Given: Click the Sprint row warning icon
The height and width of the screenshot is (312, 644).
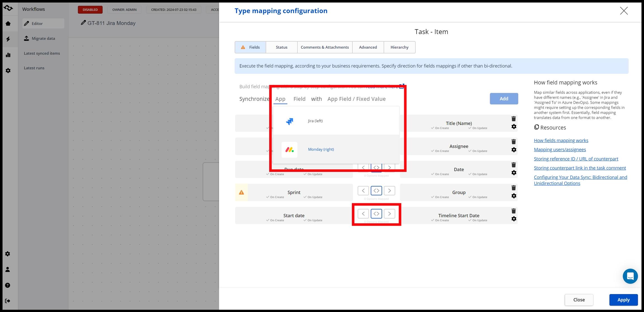Looking at the screenshot, I should (241, 193).
